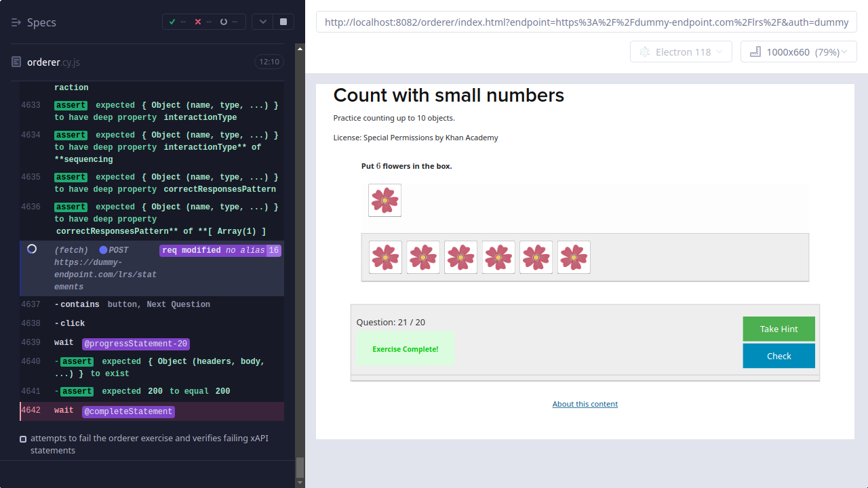
Task: Click the red failed tests X icon
Action: (198, 22)
